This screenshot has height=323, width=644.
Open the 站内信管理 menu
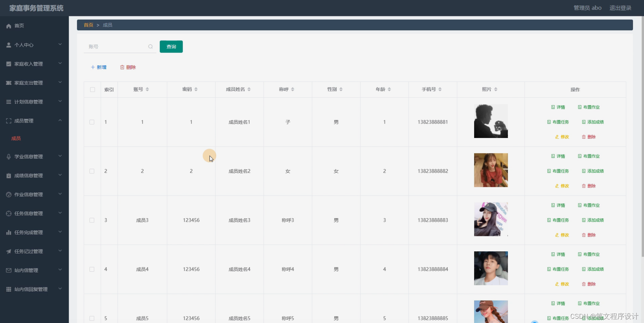pyautogui.click(x=34, y=270)
